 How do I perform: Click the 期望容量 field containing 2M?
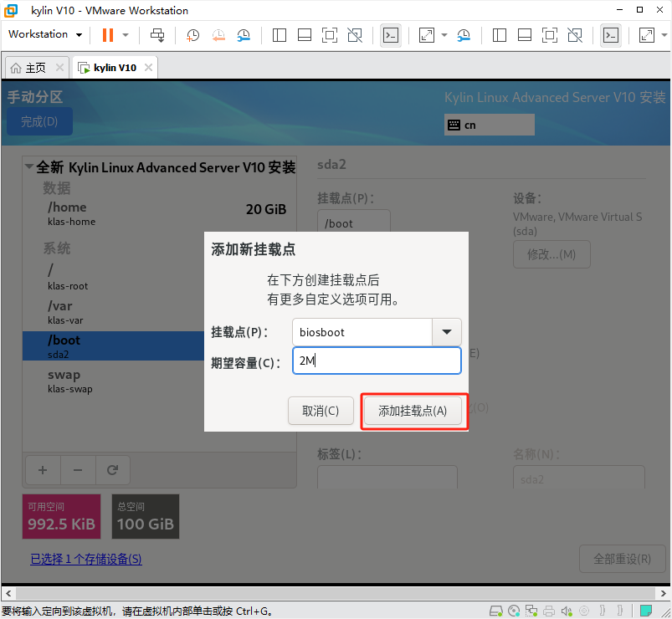point(377,361)
